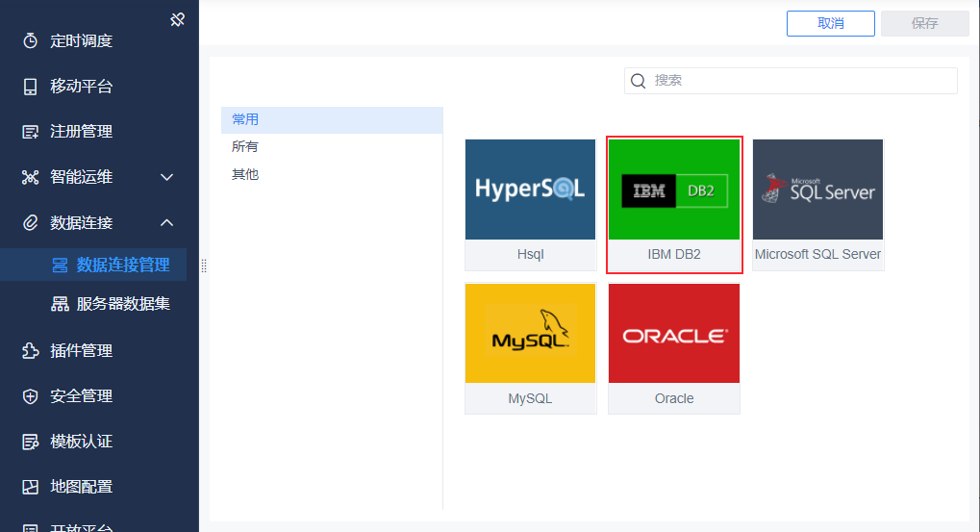Click the 安全管理 shield icon

[x=30, y=396]
